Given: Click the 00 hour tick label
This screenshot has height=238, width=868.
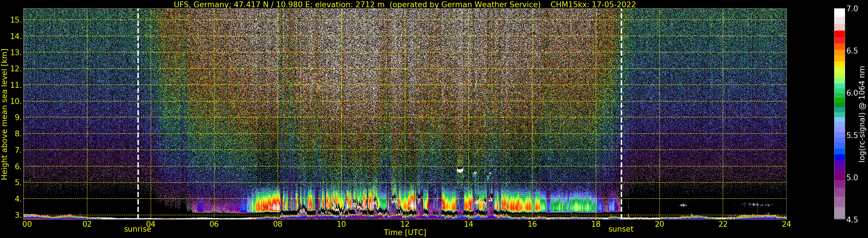Looking at the screenshot, I should 27,224.
